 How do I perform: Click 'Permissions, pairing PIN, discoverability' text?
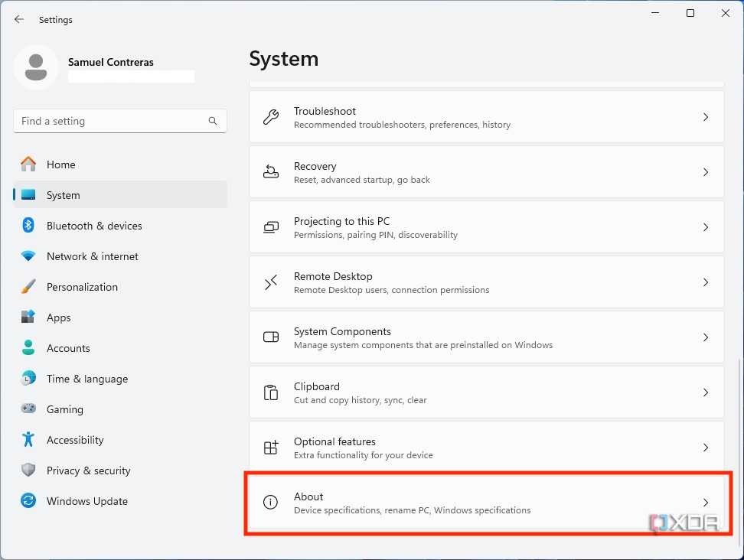point(375,235)
